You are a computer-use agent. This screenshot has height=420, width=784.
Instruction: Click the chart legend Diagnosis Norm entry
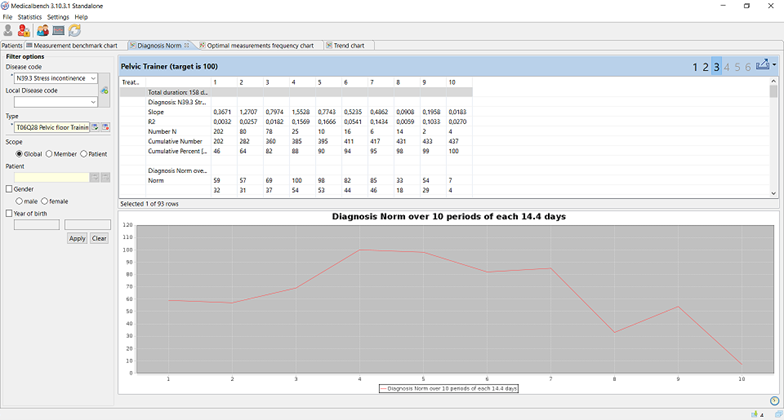click(448, 388)
